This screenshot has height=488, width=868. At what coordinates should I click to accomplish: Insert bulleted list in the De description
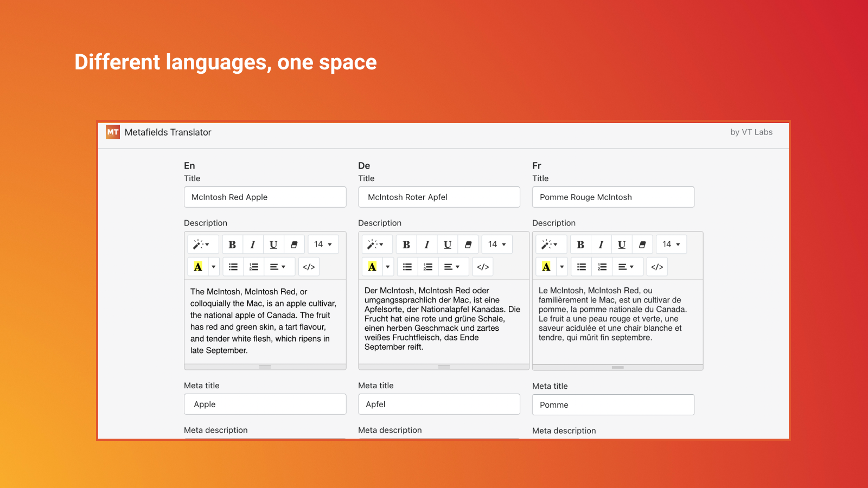tap(407, 267)
